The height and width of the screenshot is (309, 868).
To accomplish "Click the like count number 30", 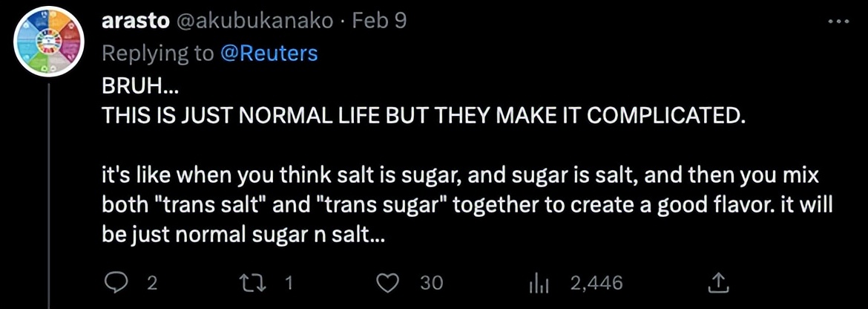I will coord(431,283).
